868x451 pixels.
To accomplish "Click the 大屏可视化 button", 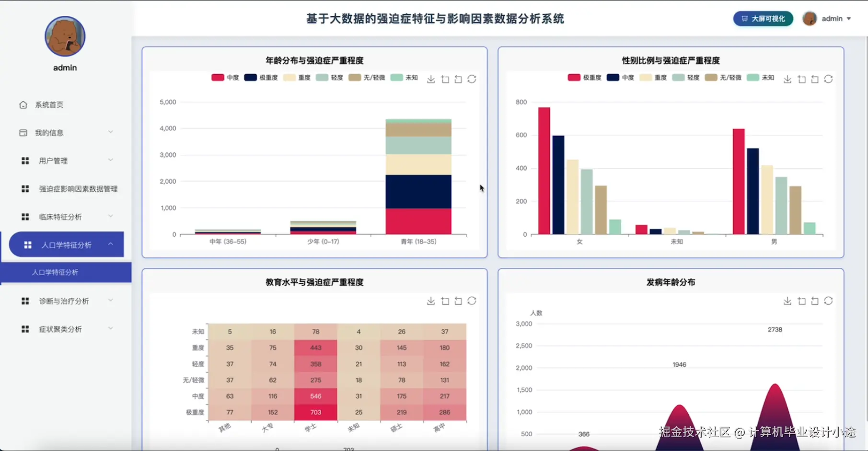I will click(x=763, y=19).
